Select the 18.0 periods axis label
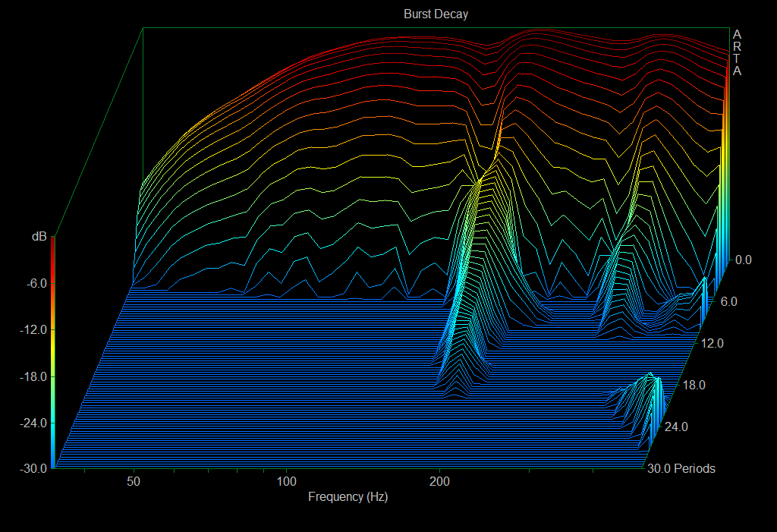Screen dimensions: 777x532 click(x=694, y=385)
